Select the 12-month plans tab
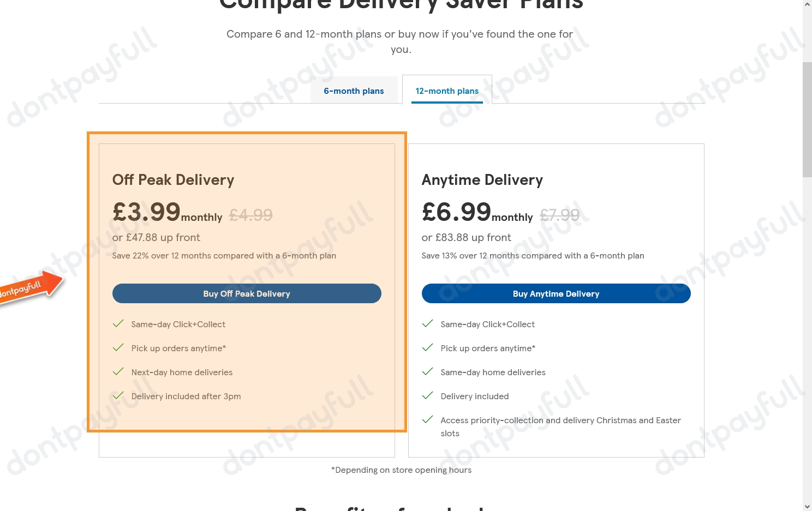The image size is (812, 511). pyautogui.click(x=447, y=91)
